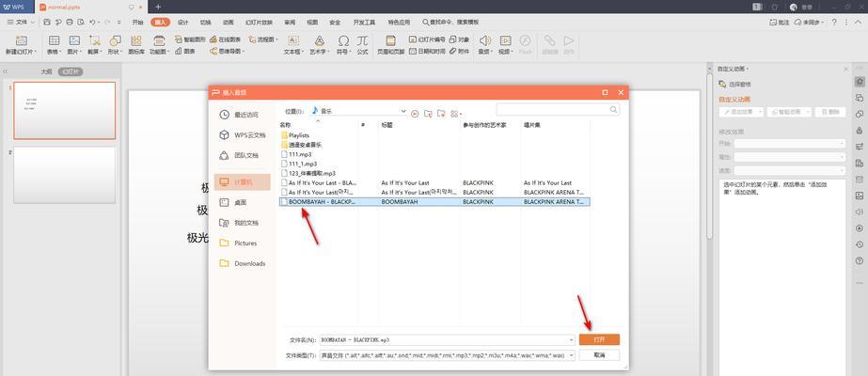Click the back arrow icon in the audio dialog
The height and width of the screenshot is (376, 868).
415,114
